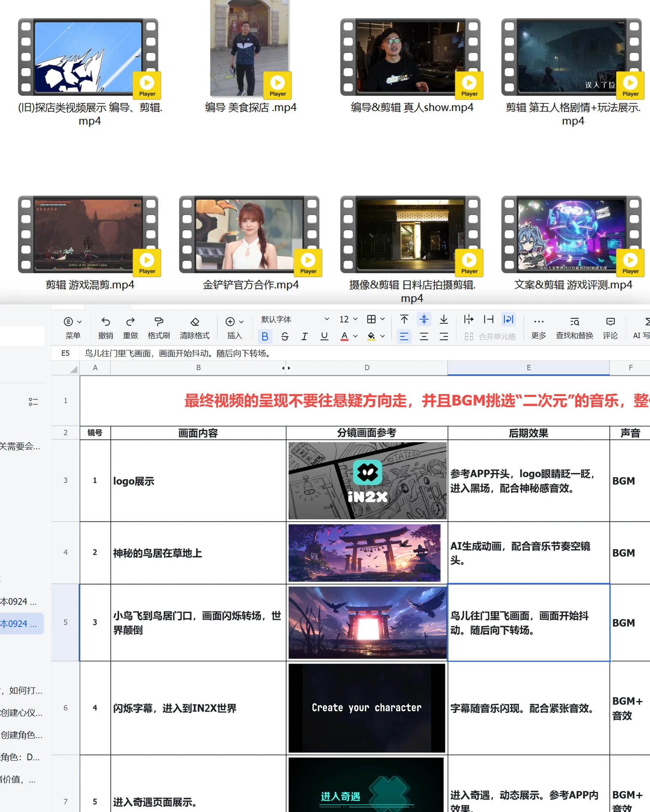Open the more (更多) options
The image size is (650, 812).
tap(539, 328)
